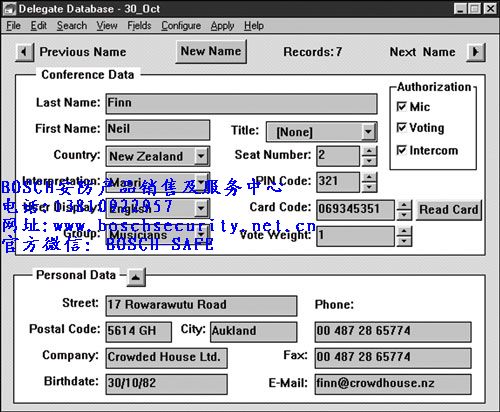Decrease PIN Code with down spinner
The height and width of the screenshot is (412, 500).
click(x=369, y=187)
